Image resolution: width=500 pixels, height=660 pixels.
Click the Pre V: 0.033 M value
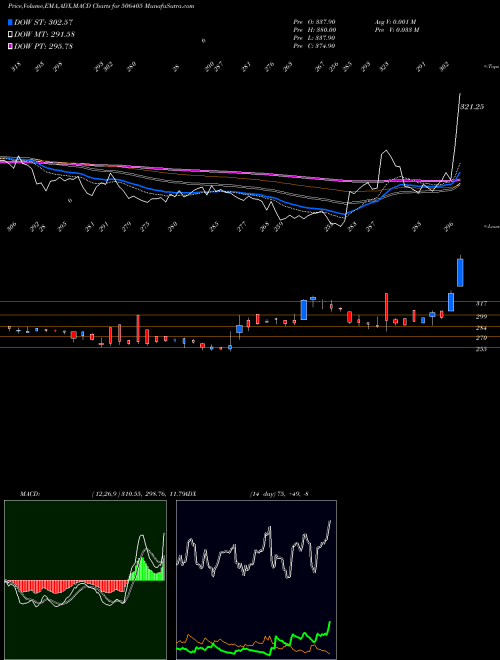pyautogui.click(x=397, y=30)
